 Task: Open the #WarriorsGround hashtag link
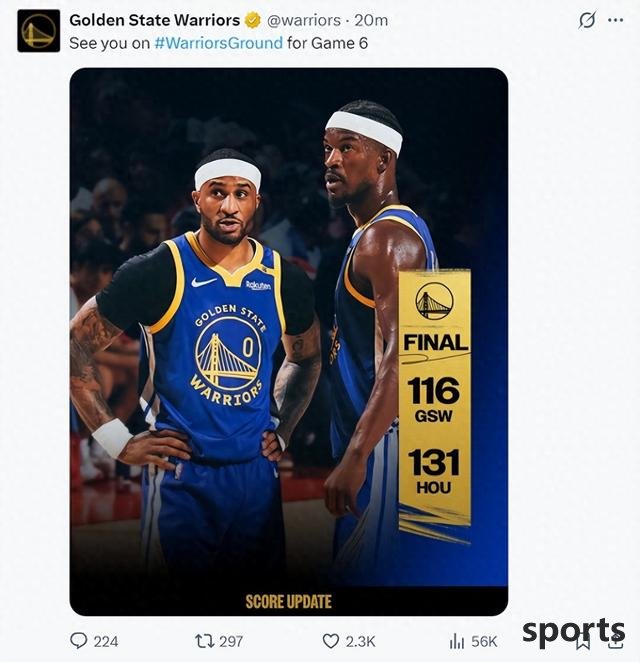(x=218, y=43)
